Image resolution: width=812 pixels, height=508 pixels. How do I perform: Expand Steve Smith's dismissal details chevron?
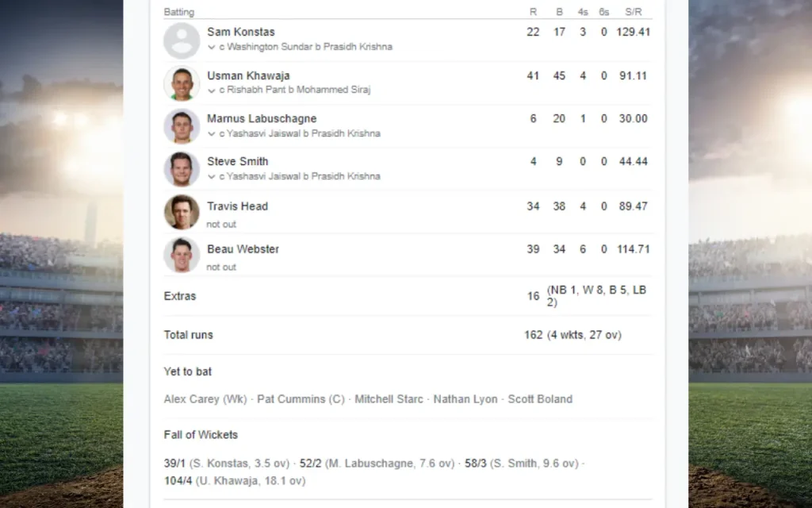pyautogui.click(x=209, y=176)
